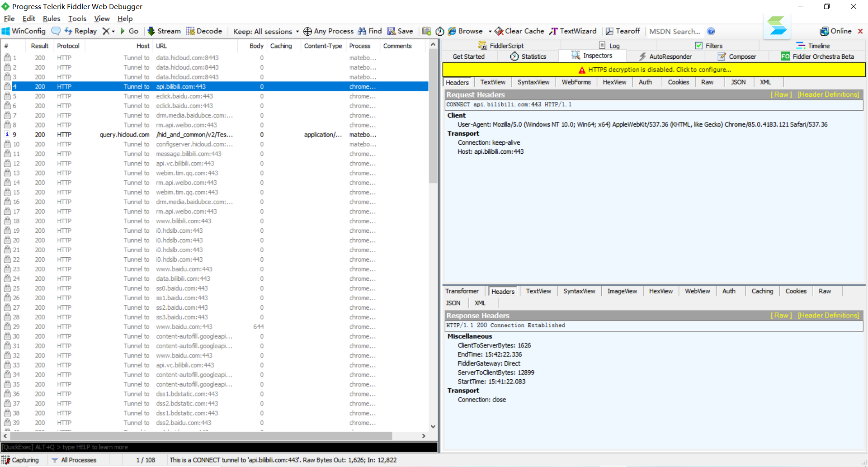This screenshot has width=868, height=467.
Task: Open the Tools menu
Action: coord(77,19)
